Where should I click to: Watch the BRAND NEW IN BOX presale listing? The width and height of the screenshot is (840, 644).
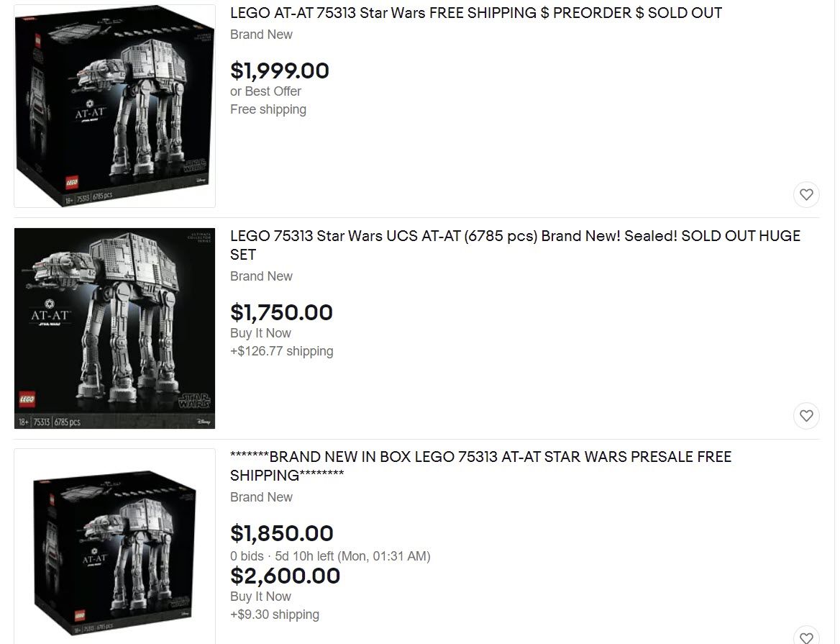click(806, 636)
